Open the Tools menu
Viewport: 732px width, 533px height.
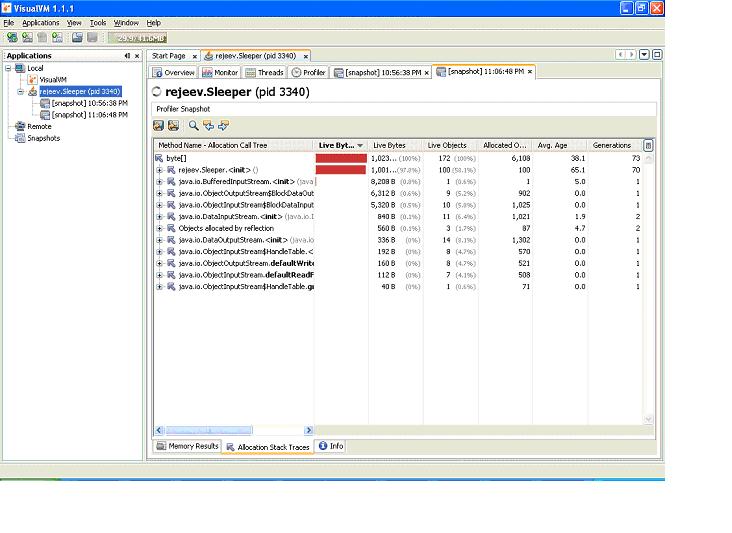click(x=98, y=23)
